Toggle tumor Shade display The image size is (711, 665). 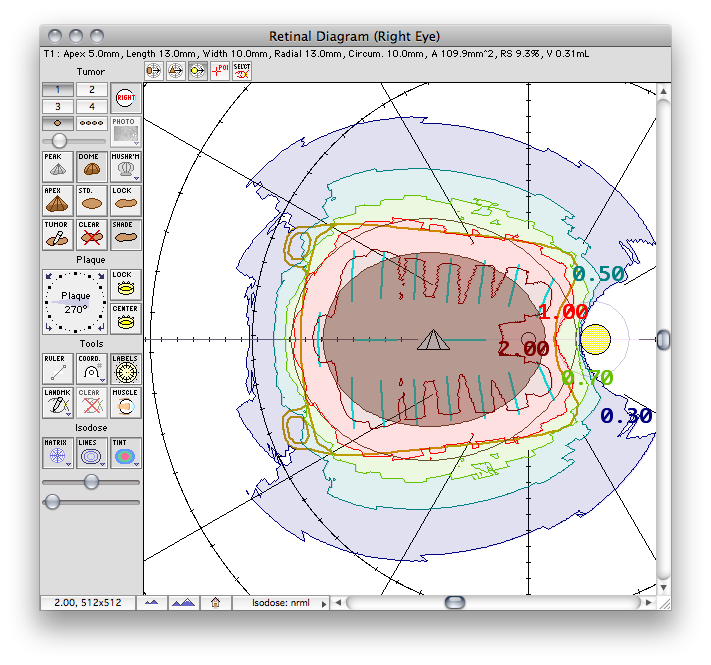[126, 234]
